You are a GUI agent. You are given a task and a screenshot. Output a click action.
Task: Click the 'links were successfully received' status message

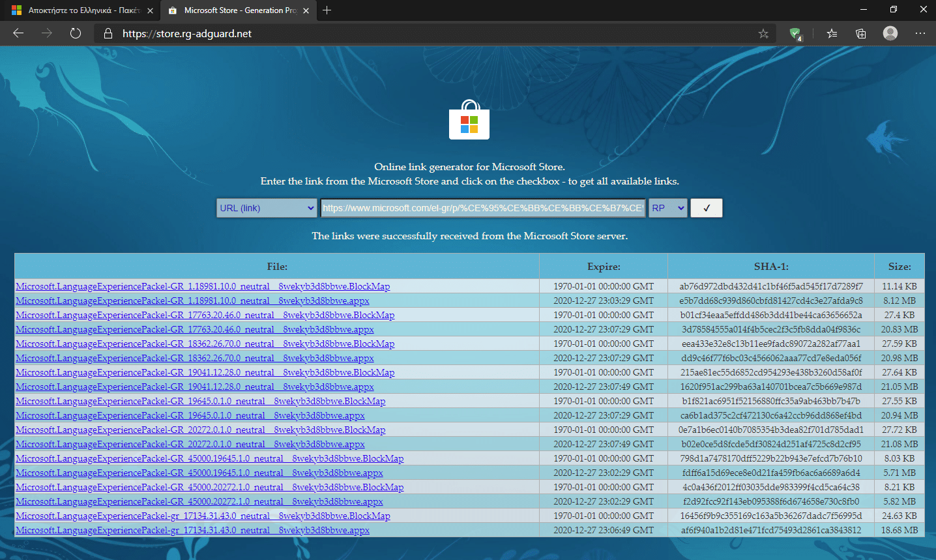pos(469,236)
